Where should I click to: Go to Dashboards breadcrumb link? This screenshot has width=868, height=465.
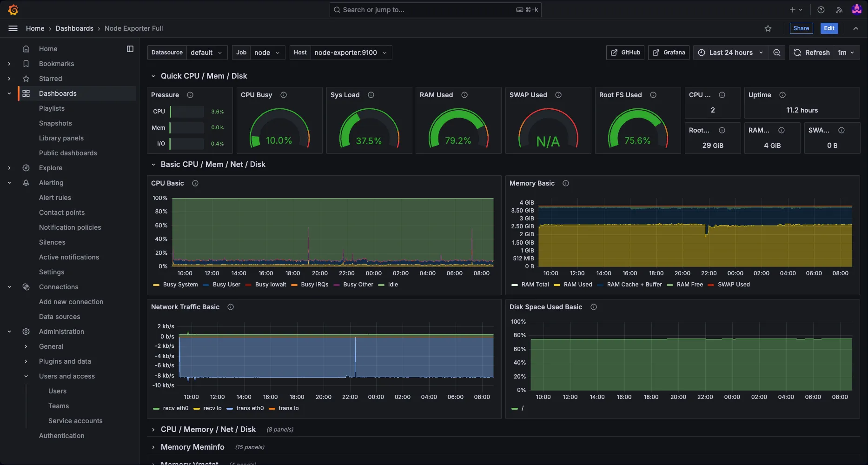pyautogui.click(x=74, y=28)
